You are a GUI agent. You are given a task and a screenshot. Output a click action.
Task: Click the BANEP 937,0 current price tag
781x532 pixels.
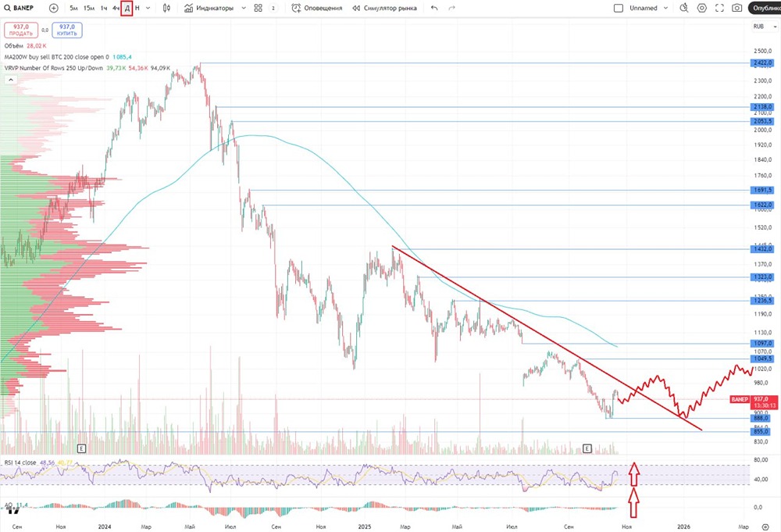pyautogui.click(x=754, y=402)
